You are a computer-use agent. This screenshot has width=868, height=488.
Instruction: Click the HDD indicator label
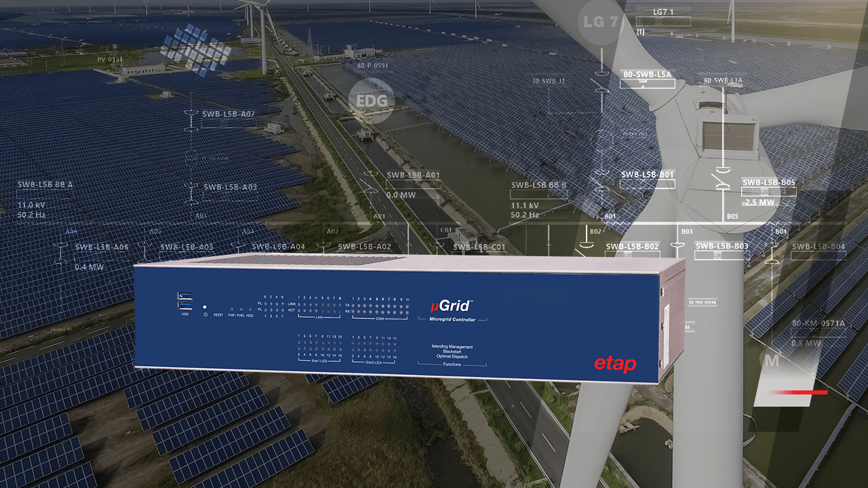(x=250, y=315)
